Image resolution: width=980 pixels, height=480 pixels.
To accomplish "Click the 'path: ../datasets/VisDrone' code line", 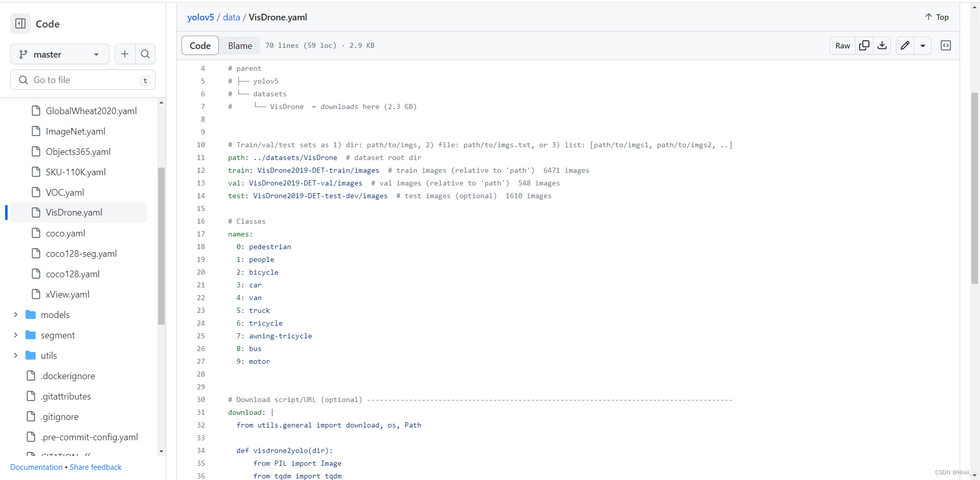I will point(282,157).
